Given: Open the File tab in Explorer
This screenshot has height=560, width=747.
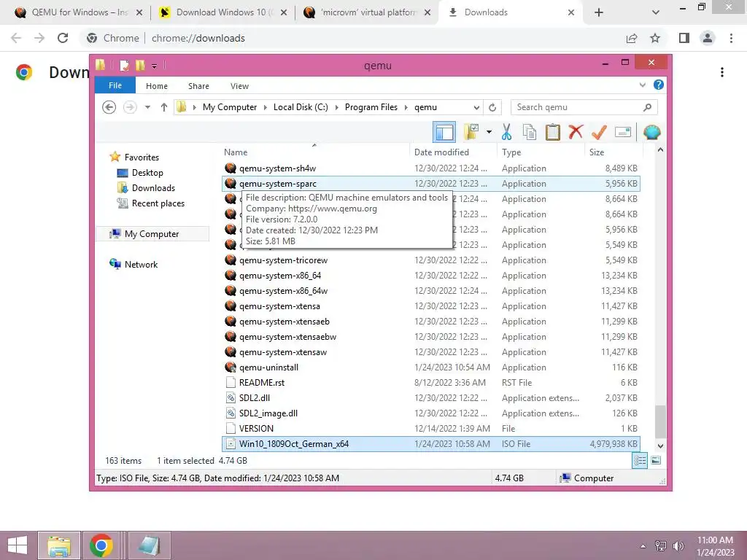Looking at the screenshot, I should (115, 85).
